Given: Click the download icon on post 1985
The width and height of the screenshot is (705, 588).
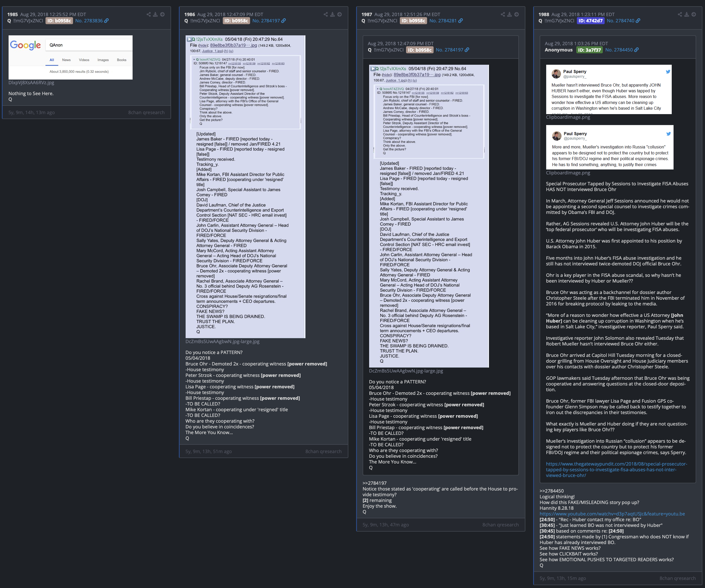Looking at the screenshot, I should [x=155, y=15].
